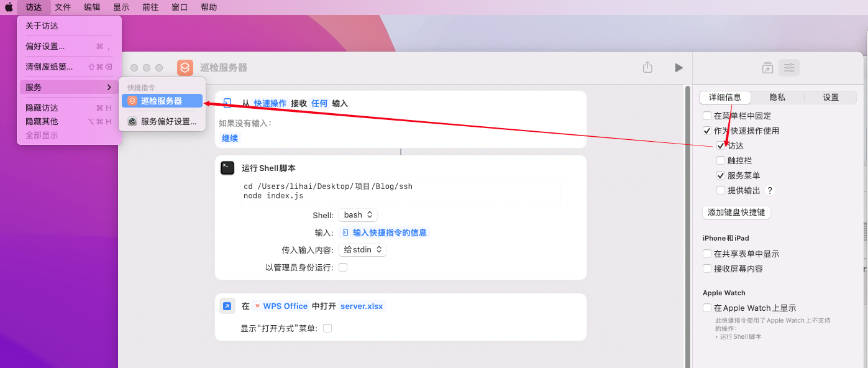
Task: Select the 服务 submenu entry
Action: (x=69, y=87)
